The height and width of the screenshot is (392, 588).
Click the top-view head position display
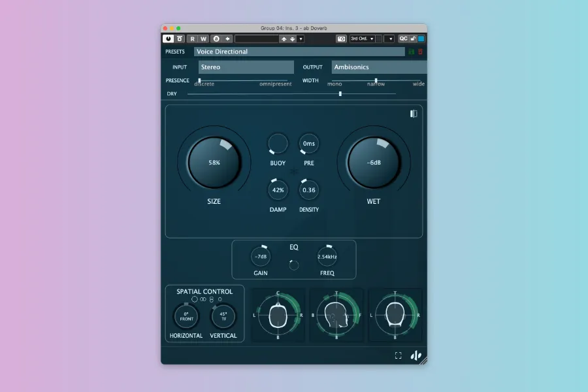click(278, 315)
